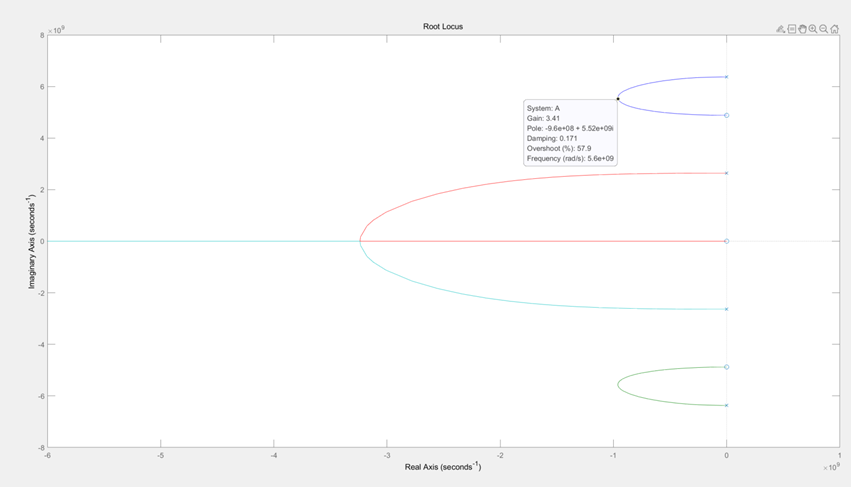Screen dimensions: 851x487
Task: Click the Real Axis (seconds⁻¹) label
Action: (443, 466)
